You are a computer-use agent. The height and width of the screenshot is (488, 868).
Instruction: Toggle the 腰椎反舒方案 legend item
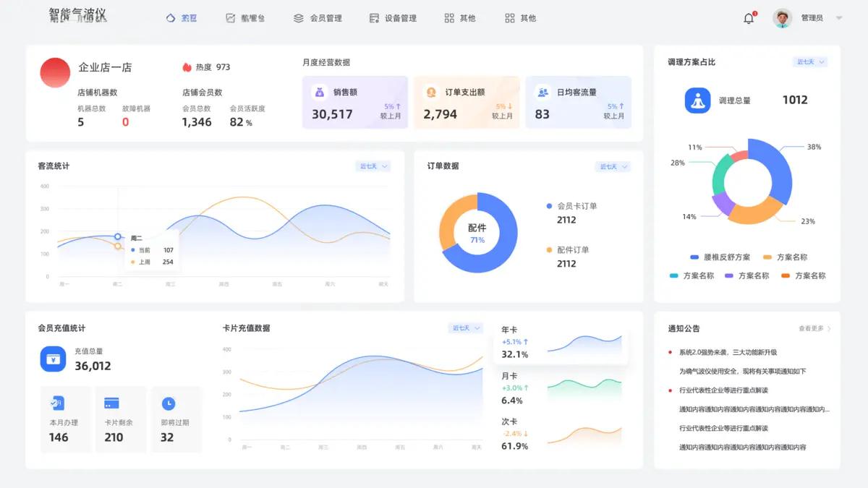[x=720, y=257]
